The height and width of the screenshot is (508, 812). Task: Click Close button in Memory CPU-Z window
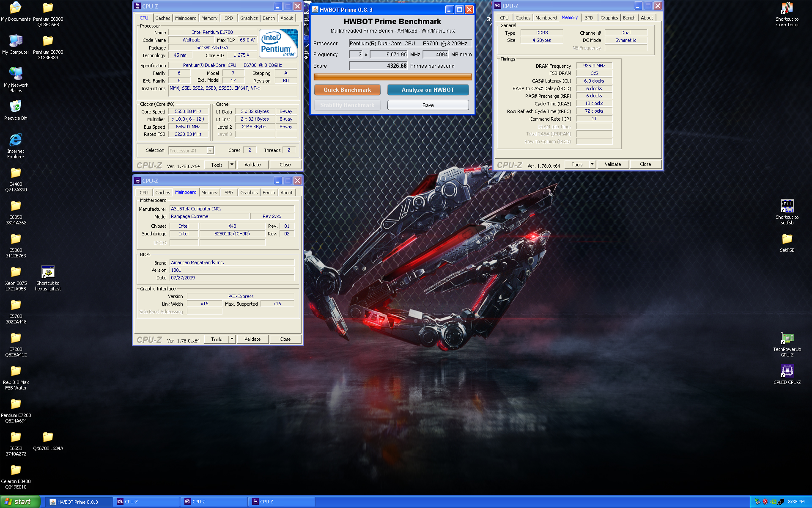(x=645, y=164)
